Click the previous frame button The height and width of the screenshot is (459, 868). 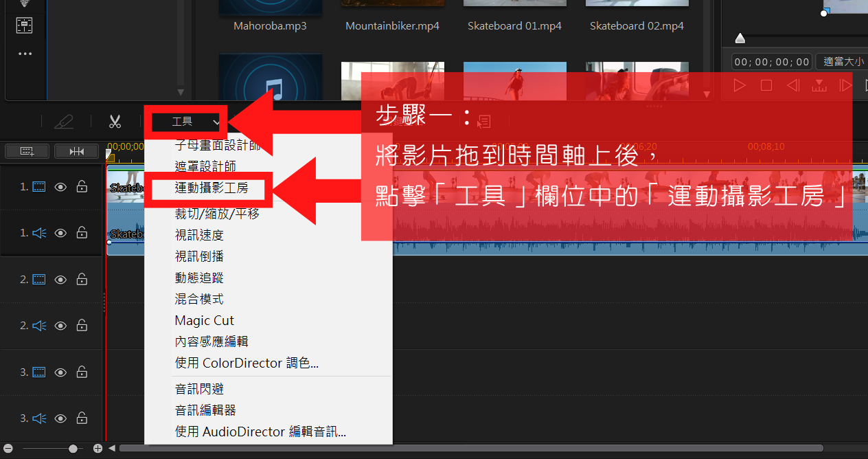[793, 85]
